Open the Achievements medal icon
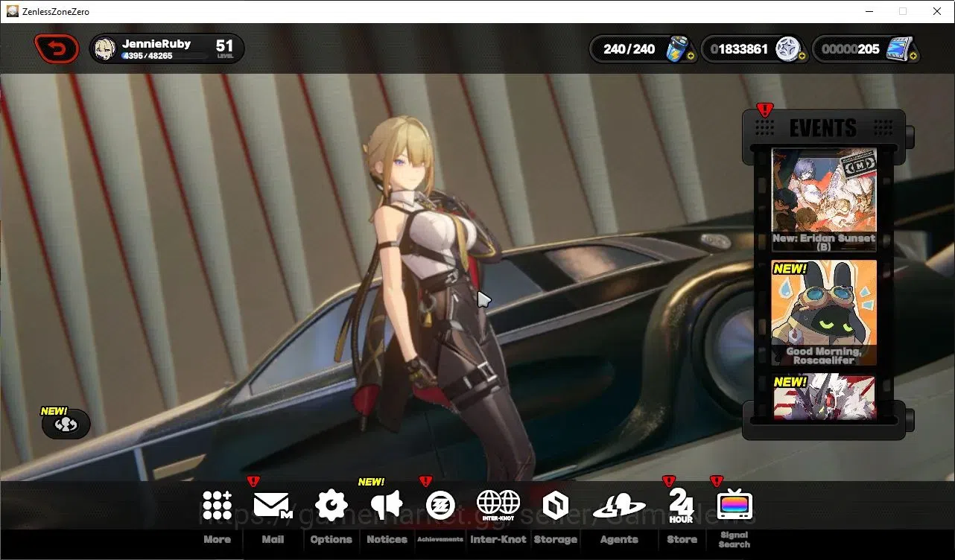This screenshot has width=955, height=560. 440,506
